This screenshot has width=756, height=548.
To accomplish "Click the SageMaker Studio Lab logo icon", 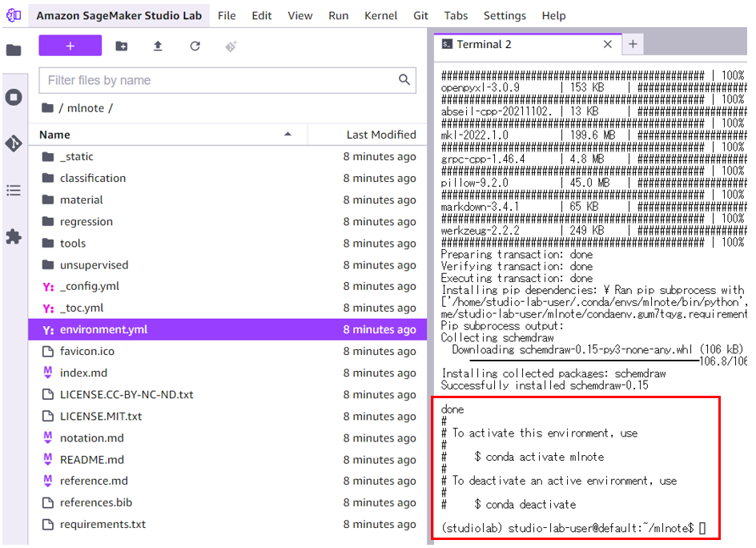I will click(x=14, y=15).
